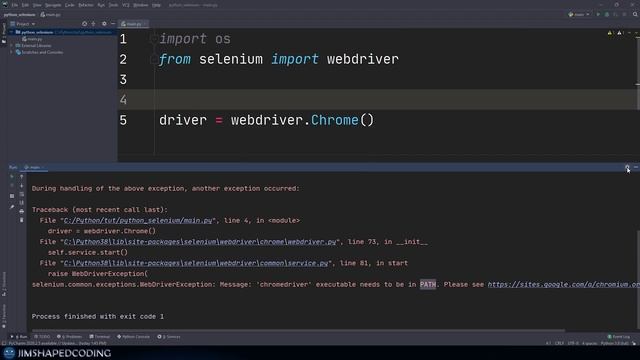
Task: Toggle the Project tool window side tab
Action: [x=4, y=33]
